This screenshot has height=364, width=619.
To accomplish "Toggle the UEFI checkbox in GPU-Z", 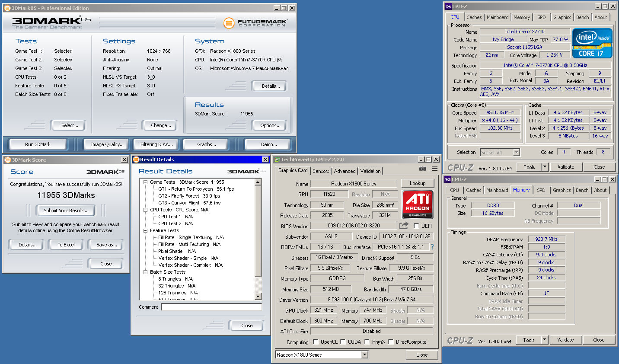I will click(x=416, y=226).
